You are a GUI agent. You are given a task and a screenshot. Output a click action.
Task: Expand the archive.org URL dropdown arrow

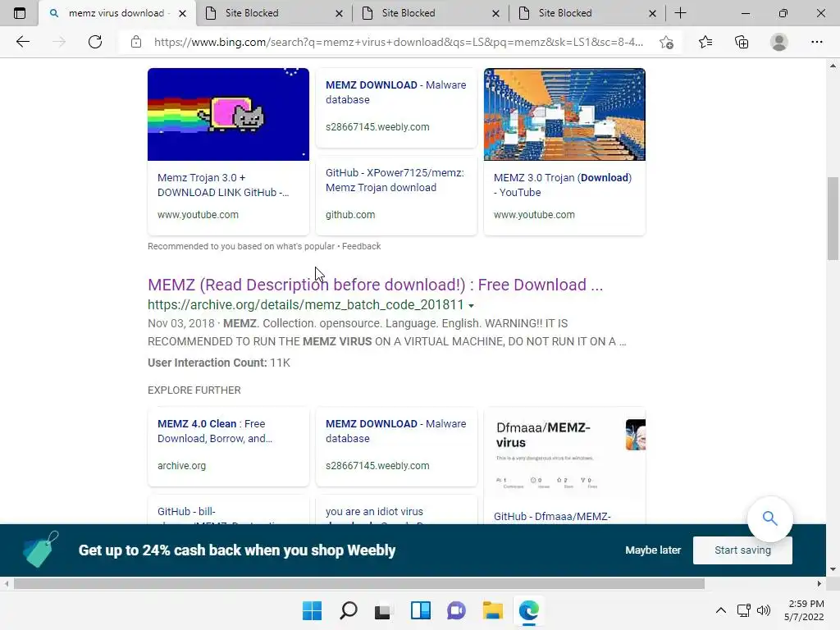pos(472,305)
